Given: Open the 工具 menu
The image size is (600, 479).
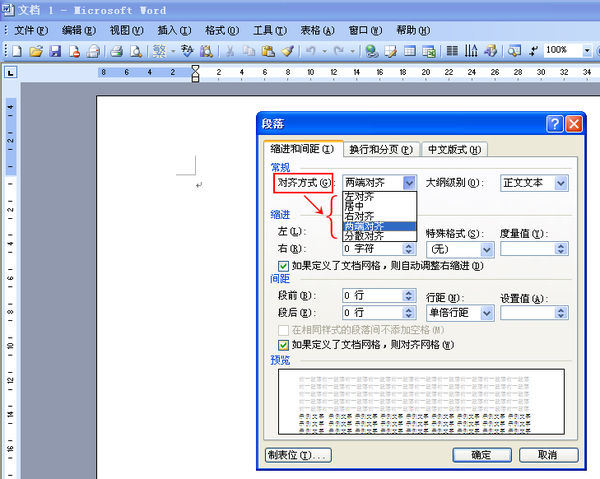Looking at the screenshot, I should (x=270, y=30).
